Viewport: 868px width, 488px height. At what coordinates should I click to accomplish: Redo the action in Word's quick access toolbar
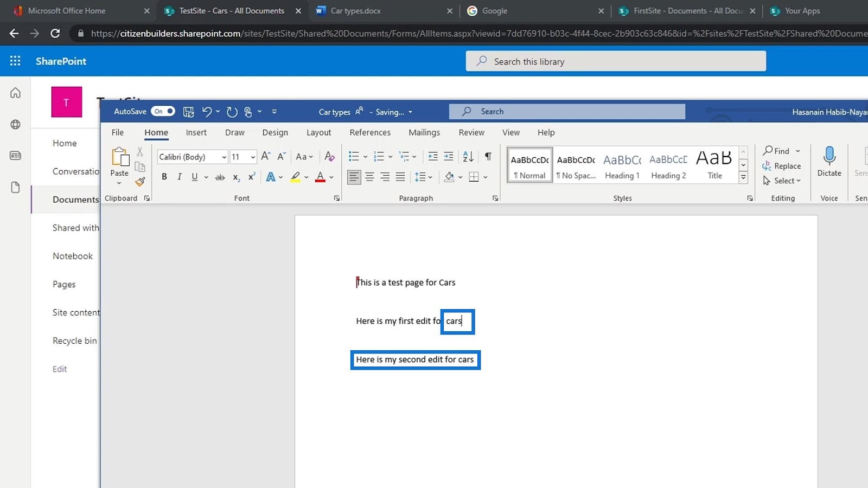232,112
